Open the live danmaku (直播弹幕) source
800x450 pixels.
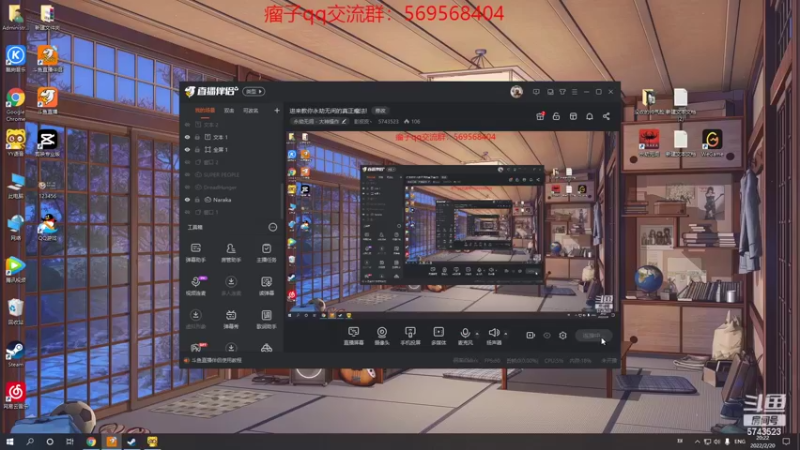[x=354, y=336]
